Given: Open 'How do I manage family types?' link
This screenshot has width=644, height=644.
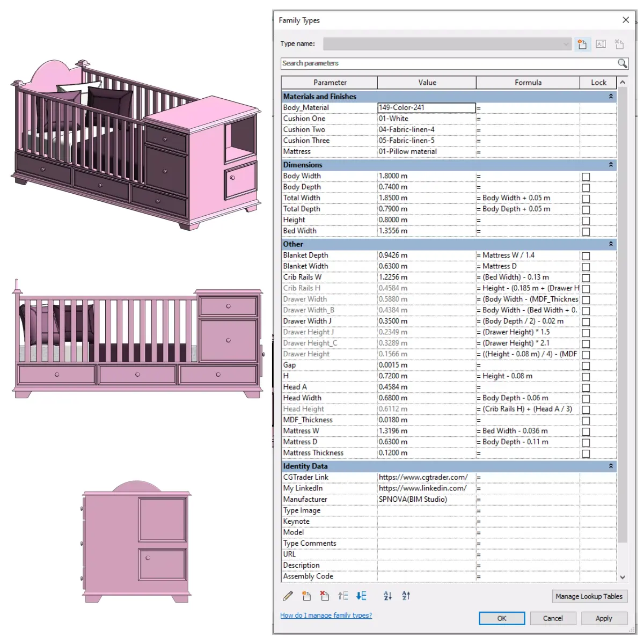Looking at the screenshot, I should (x=326, y=616).
